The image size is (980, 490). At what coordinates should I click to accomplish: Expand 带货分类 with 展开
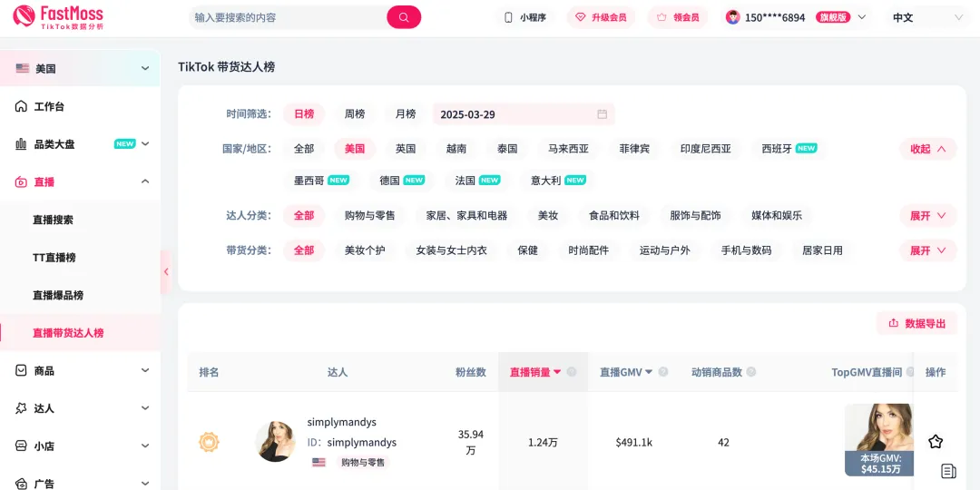click(928, 250)
